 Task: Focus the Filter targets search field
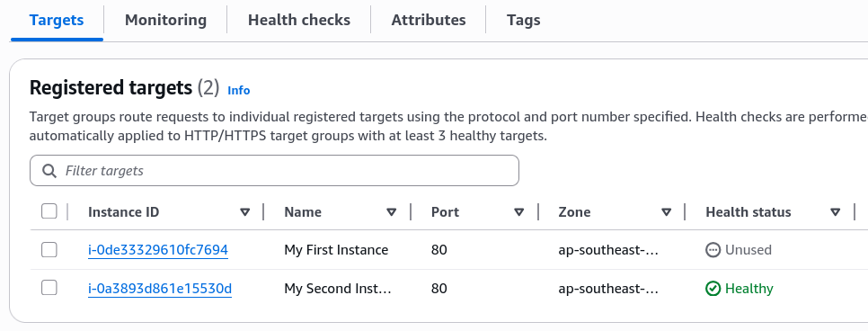tap(275, 171)
